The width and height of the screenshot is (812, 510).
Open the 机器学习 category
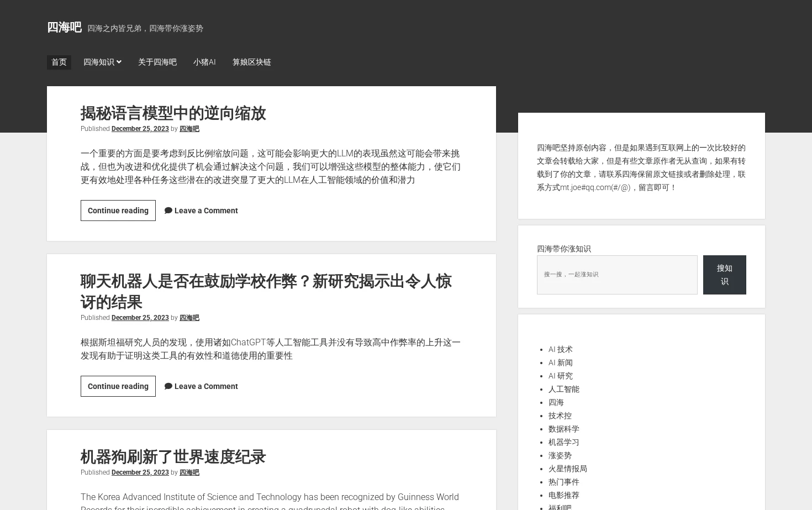click(x=563, y=442)
